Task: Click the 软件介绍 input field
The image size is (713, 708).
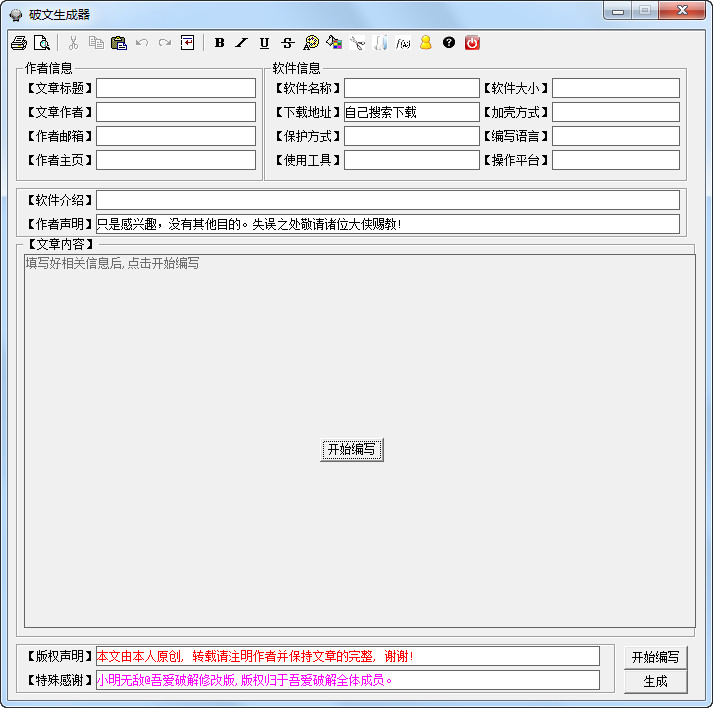Action: click(388, 200)
